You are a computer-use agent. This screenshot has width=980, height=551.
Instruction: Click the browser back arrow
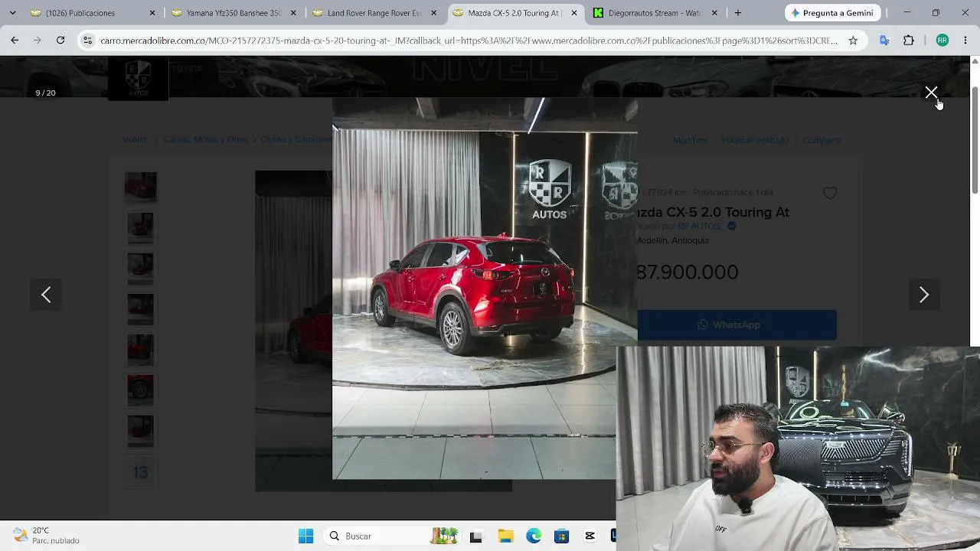(x=15, y=41)
